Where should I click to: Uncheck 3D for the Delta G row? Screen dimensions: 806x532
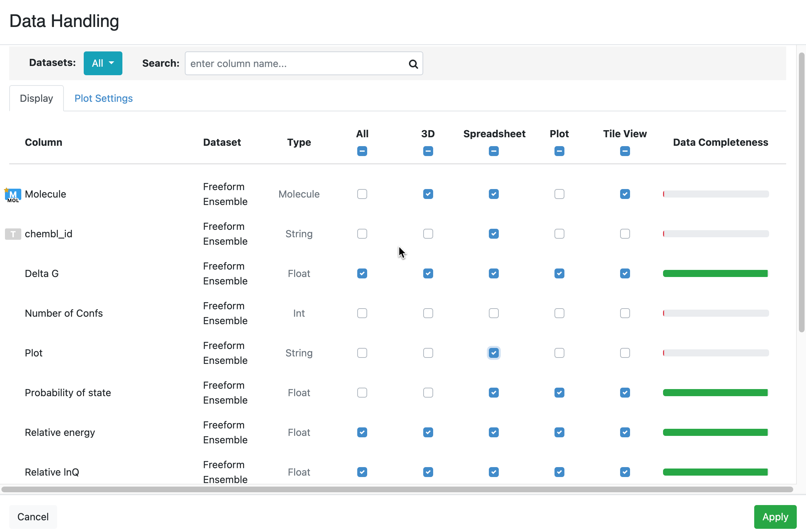coord(428,273)
